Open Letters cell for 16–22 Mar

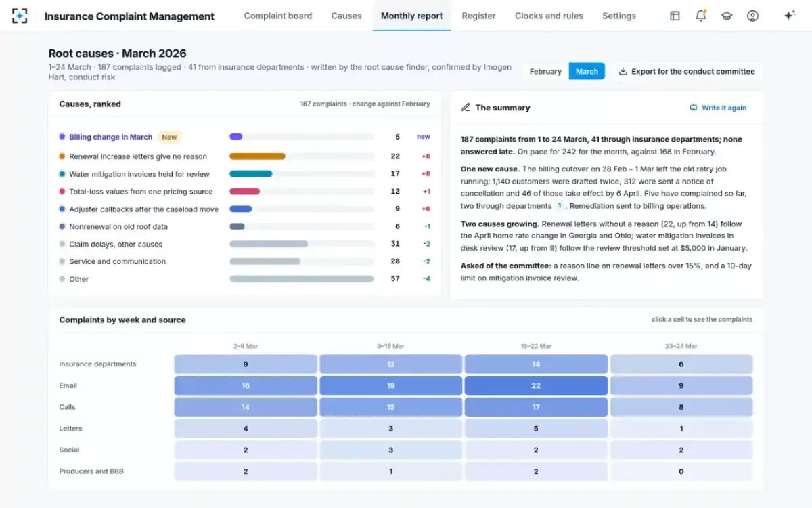(x=536, y=429)
